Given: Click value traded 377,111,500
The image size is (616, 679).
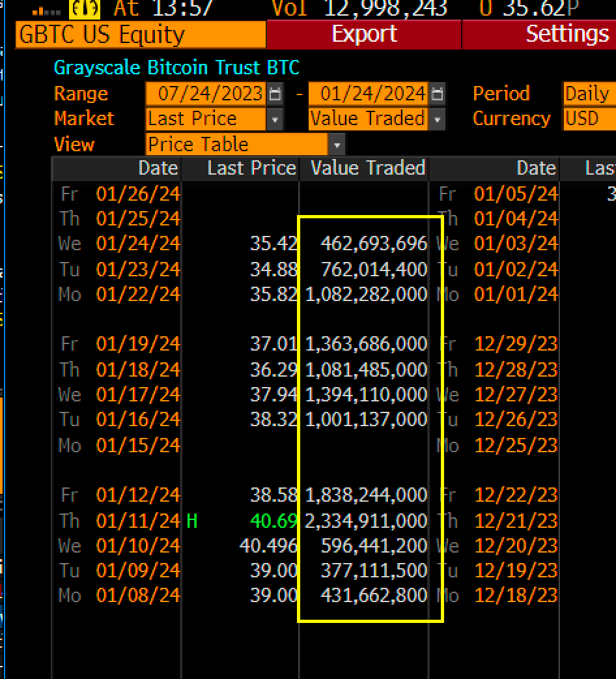Looking at the screenshot, I should (374, 571).
